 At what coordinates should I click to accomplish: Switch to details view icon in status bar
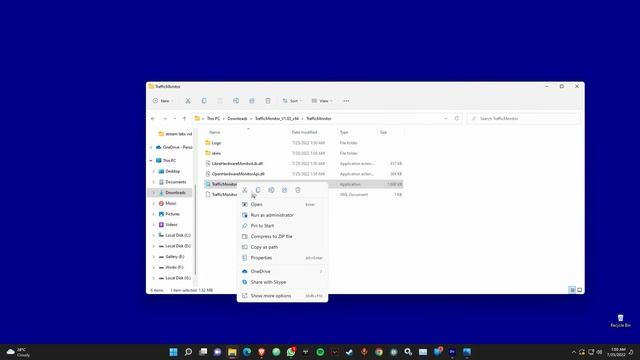[x=572, y=290]
